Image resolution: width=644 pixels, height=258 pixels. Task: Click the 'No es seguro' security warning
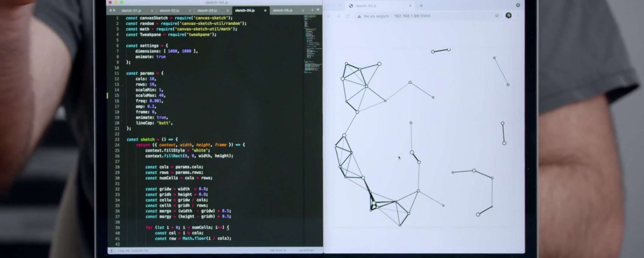coord(373,16)
